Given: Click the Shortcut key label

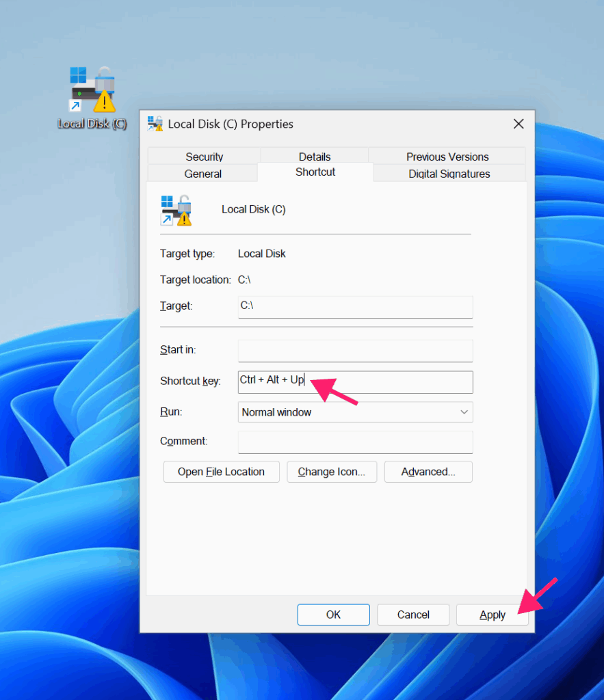Looking at the screenshot, I should click(190, 381).
